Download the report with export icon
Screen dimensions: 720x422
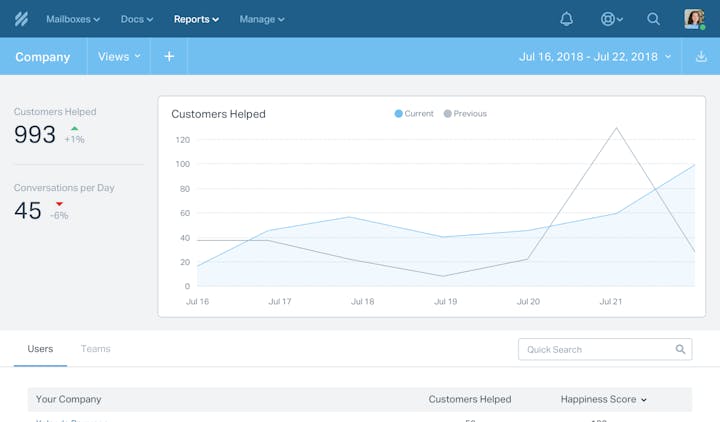coord(701,57)
